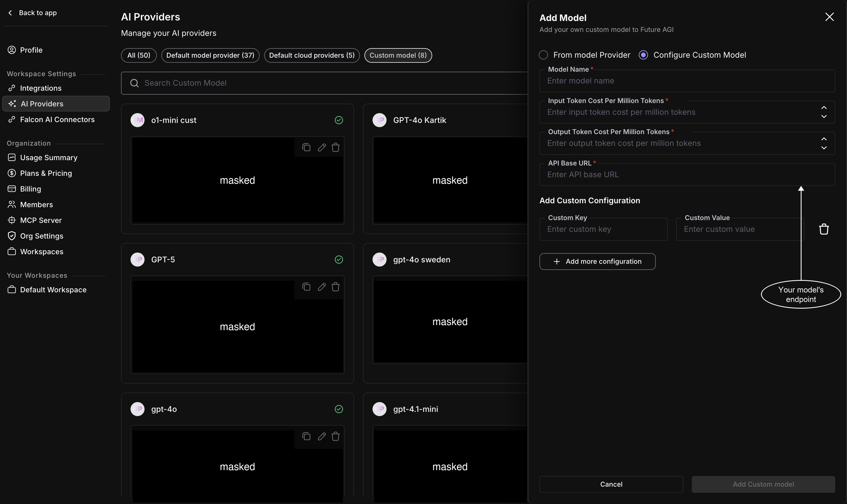Copy the GPT-5 configuration
Viewport: 847px width, 504px height.
[x=306, y=287]
